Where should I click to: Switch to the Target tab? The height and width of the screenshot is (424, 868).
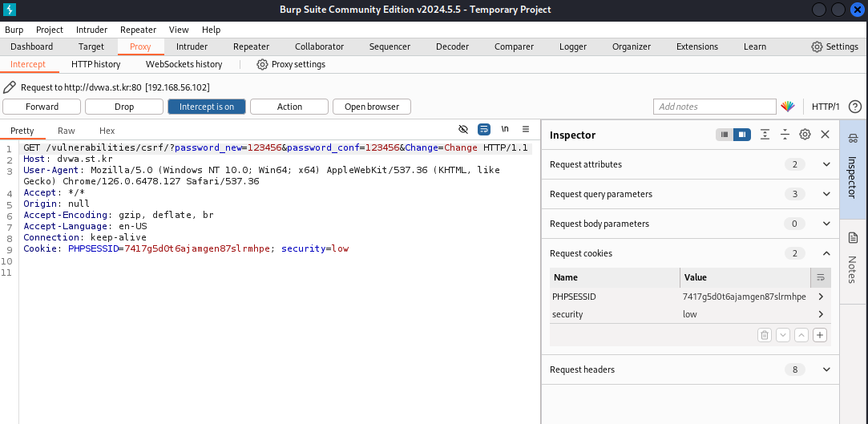[x=91, y=46]
